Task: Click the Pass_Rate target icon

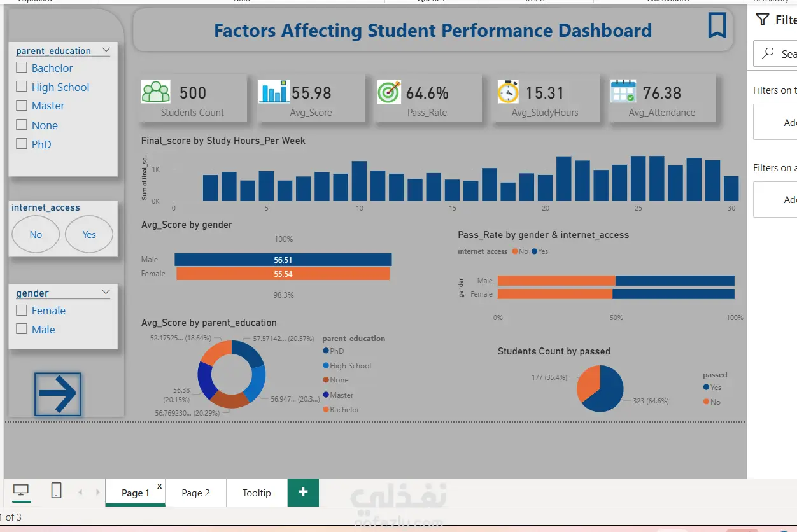Action: (x=389, y=92)
